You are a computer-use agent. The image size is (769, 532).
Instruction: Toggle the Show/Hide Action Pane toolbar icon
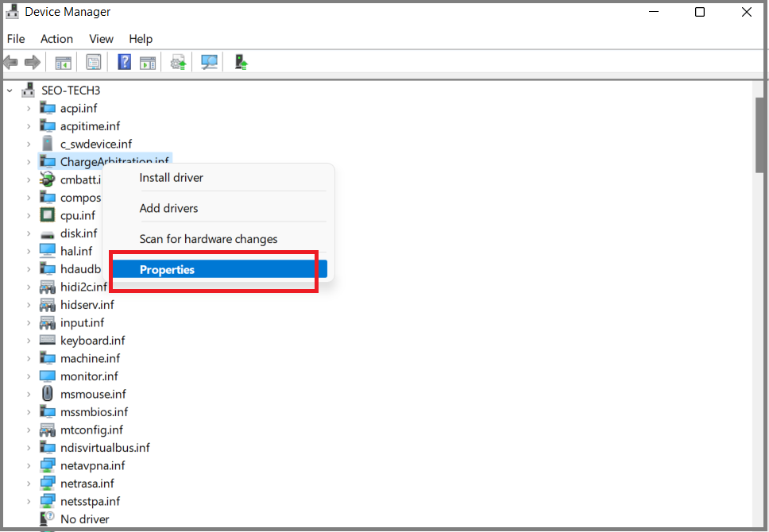(x=148, y=63)
